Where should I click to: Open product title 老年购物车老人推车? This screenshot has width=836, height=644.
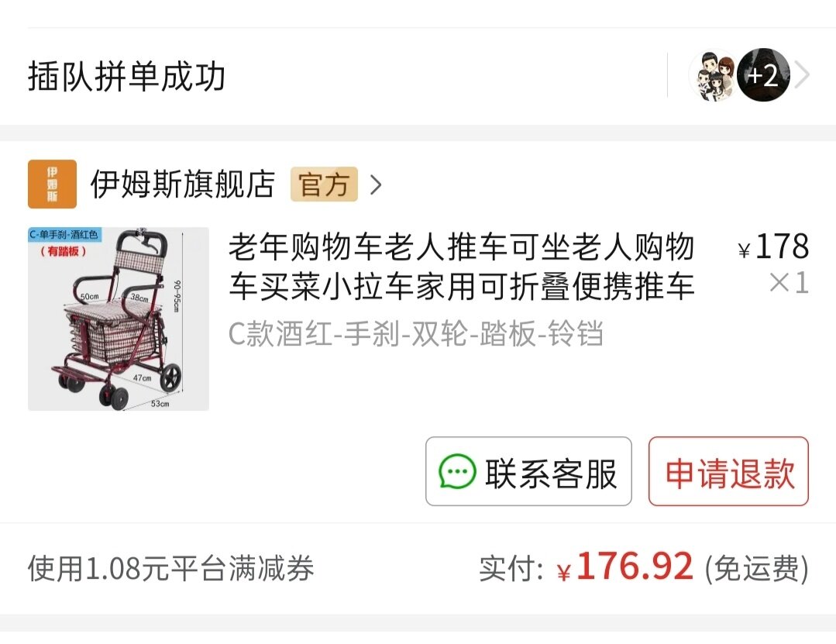tap(462, 267)
